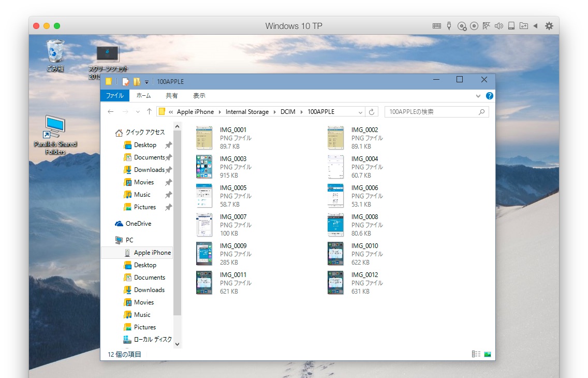Expand the chevron after DCIM in path
The image size is (588, 378).
(301, 112)
